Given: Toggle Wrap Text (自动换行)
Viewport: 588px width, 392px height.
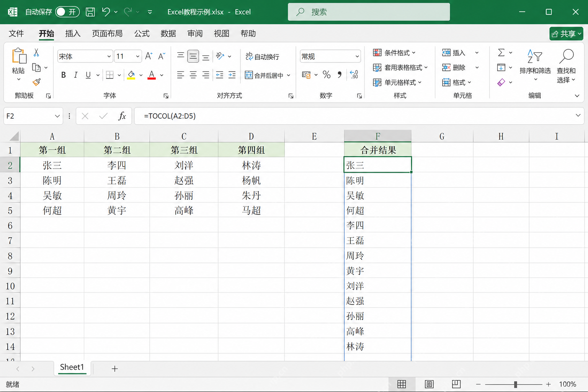Looking at the screenshot, I should click(x=263, y=57).
